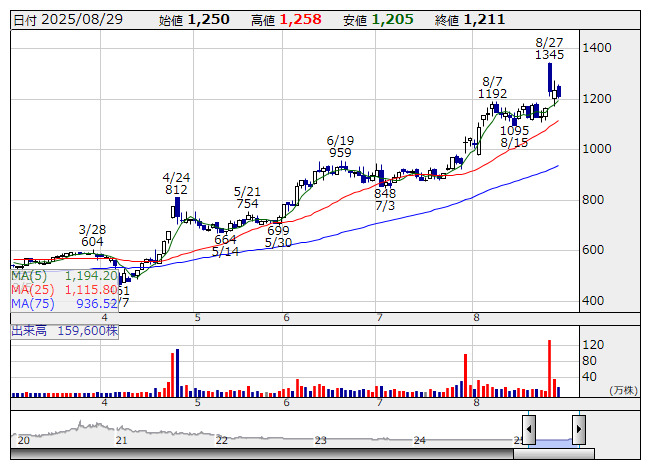Viewport: 653px width, 470px height.
Task: Click the (万株) volume unit label
Action: pos(623,390)
